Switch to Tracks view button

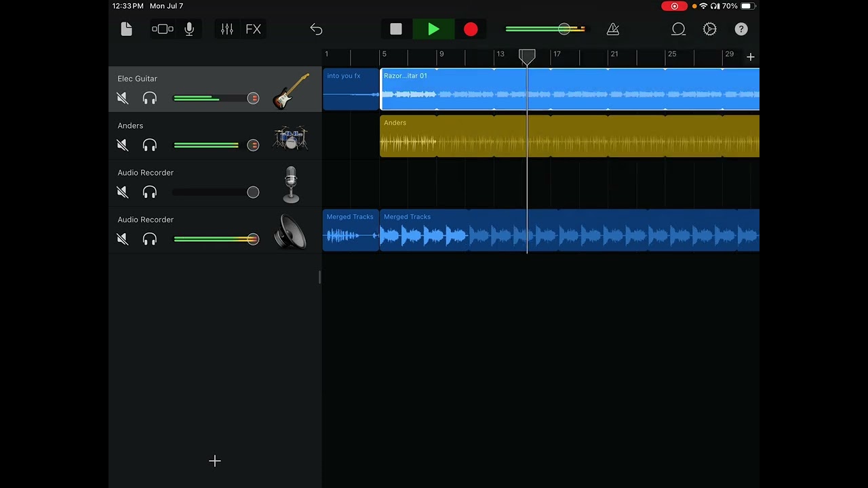click(163, 29)
